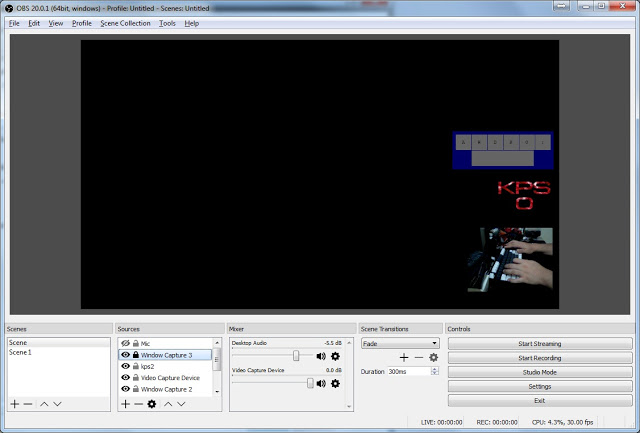Add a scene transition with plus icon

(404, 358)
